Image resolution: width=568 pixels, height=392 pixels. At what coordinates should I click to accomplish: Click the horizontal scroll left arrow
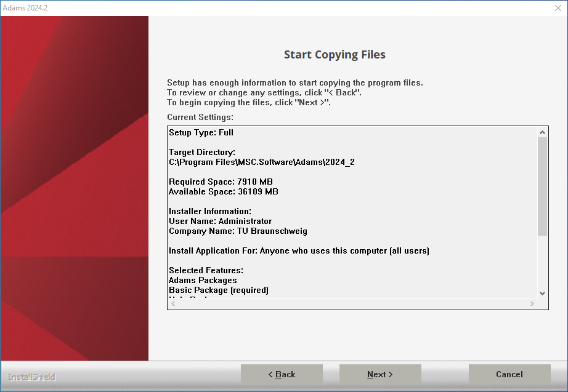[173, 303]
